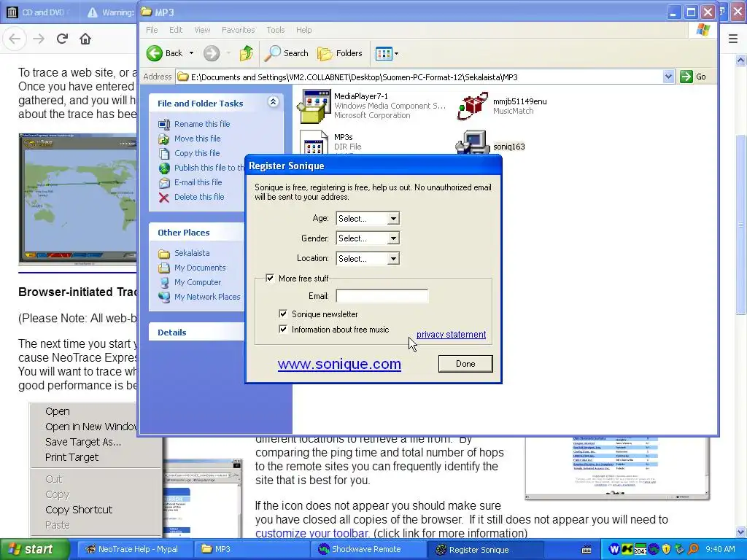Click the world map NeoTrace screenshot thumbnail
The image size is (747, 560).
(77, 199)
